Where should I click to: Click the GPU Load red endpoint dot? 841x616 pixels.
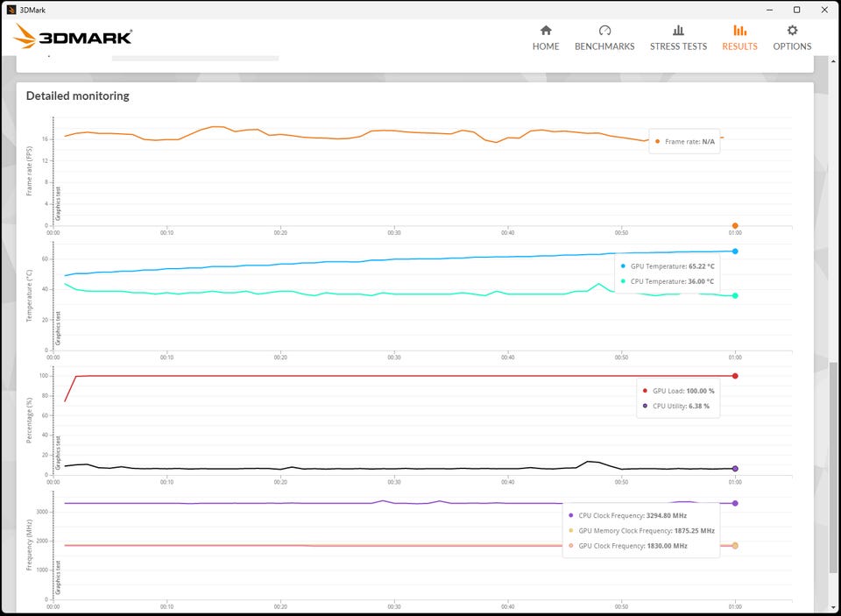pos(735,376)
